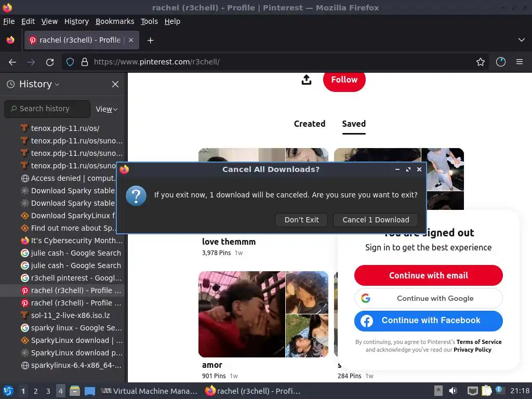Go back with the browser back arrow
The height and width of the screenshot is (399, 532).
click(x=12, y=62)
